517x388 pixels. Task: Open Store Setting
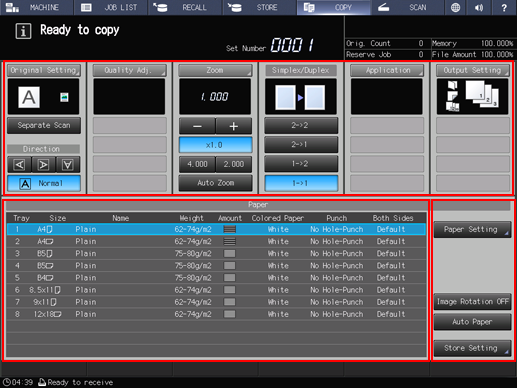[472, 348]
